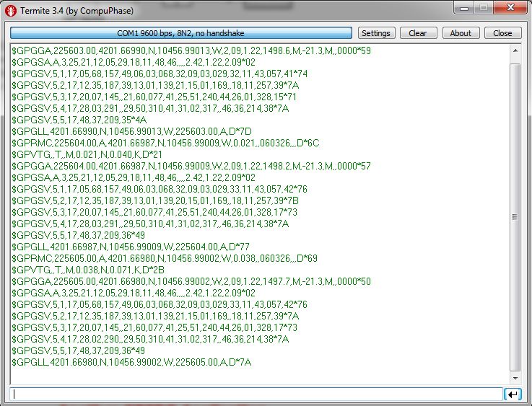Click the vertical scrollbar thumb
This screenshot has height=406, width=532.
[515, 216]
